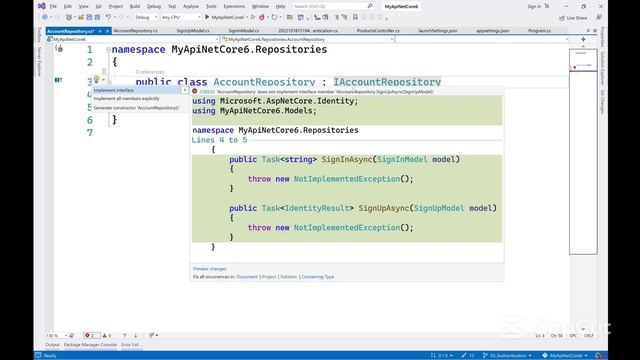Open the File menu
Image resolution: width=640 pixels, height=360 pixels.
pyautogui.click(x=53, y=6)
